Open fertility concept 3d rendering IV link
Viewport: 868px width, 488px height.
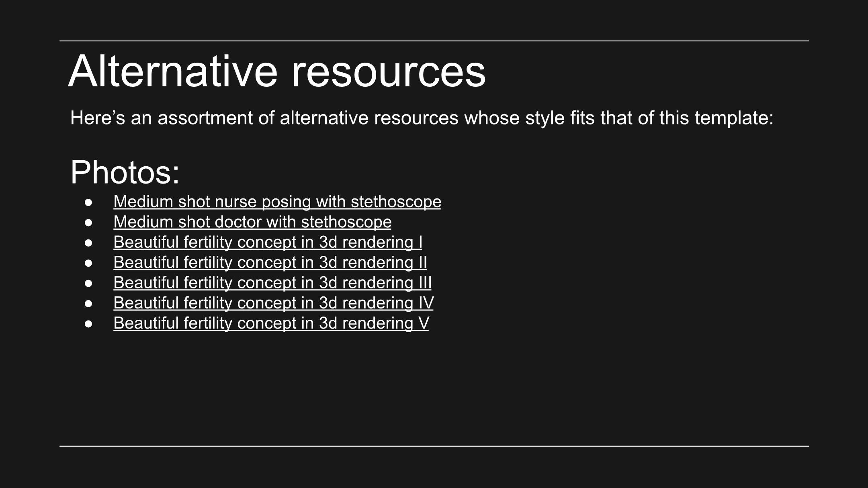(273, 303)
